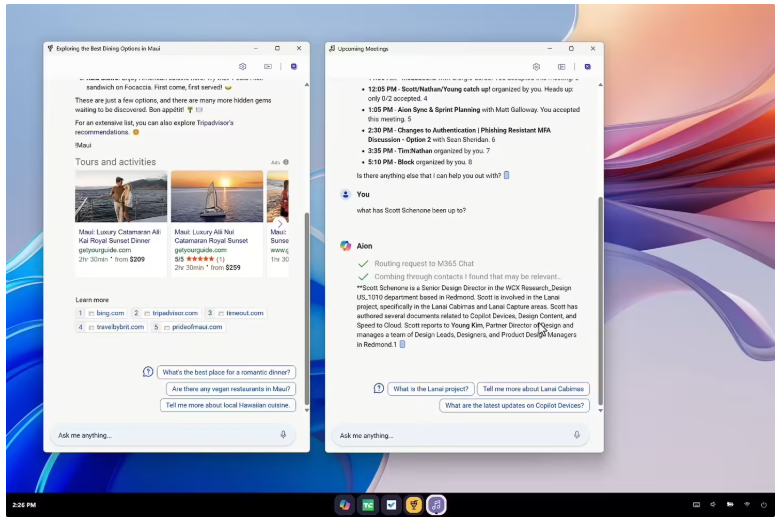Click microphone icon in Maui dining input box

pos(283,435)
